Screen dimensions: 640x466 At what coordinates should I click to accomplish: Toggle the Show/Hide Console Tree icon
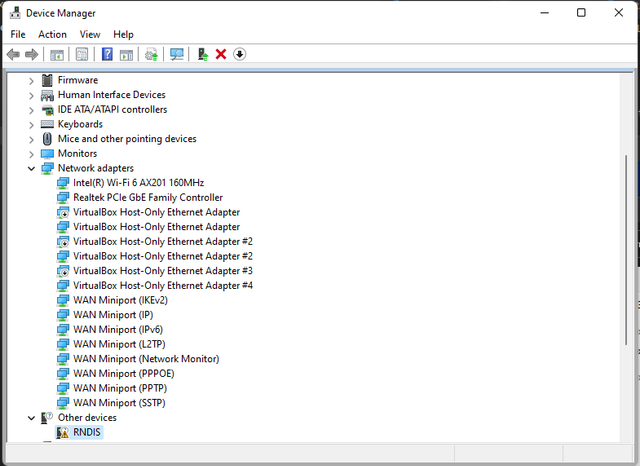tap(57, 54)
